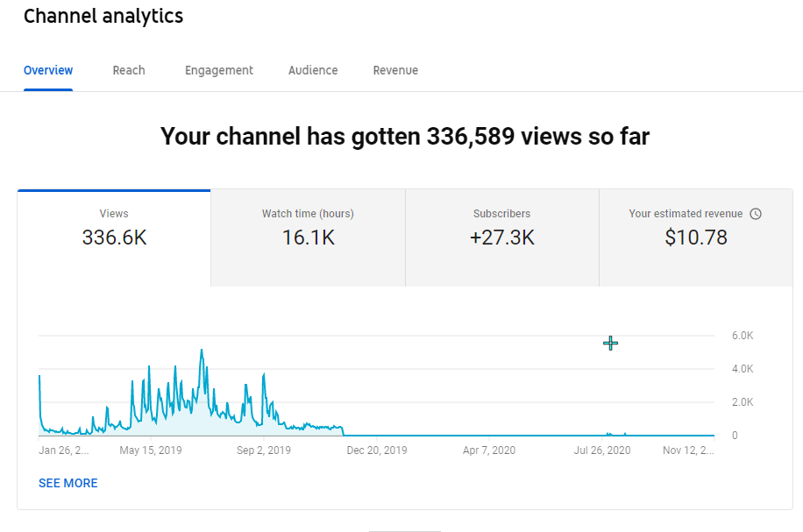Click the 4.0K axis label
This screenshot has width=803, height=532.
743,369
